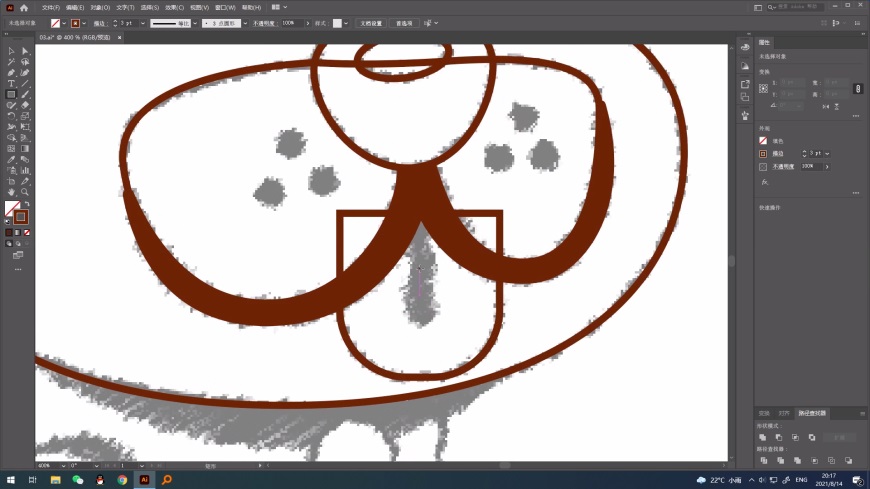Select the Magic Wand tool
Viewport: 870px width, 489px height.
(x=11, y=62)
